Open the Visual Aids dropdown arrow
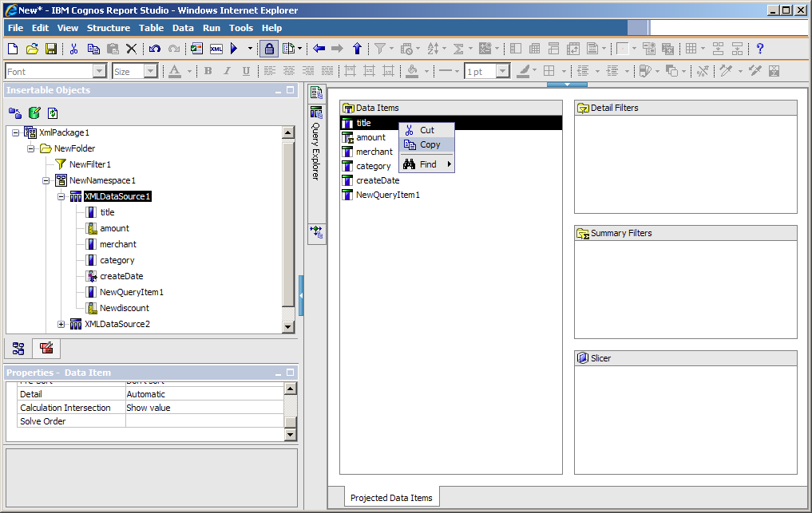 300,49
